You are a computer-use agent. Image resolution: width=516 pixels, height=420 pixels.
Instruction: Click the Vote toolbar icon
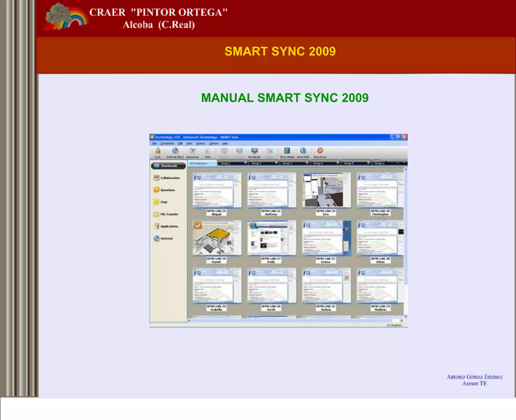point(208,151)
